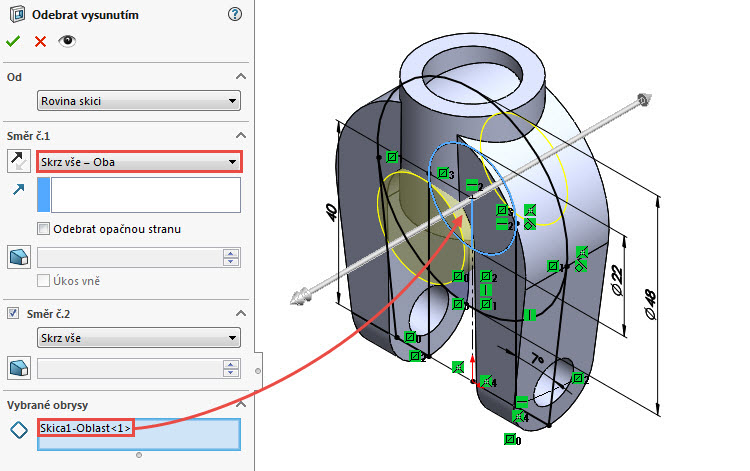Click the 7° angle dimension
The height and width of the screenshot is (471, 750).
(537, 360)
